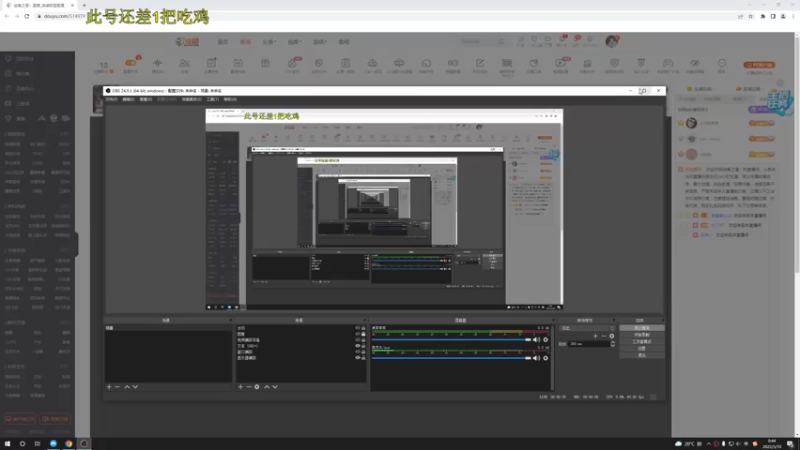The image size is (800, 450).
Task: Show hidden system tray icons chevron
Action: 708,444
